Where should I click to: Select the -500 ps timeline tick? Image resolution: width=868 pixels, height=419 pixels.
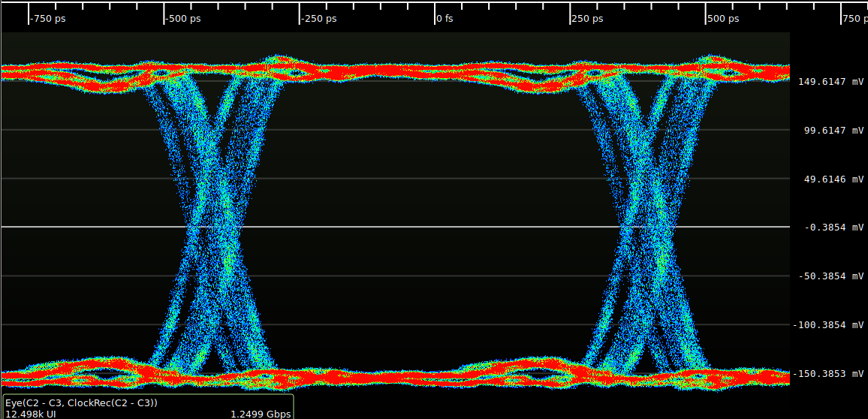click(184, 19)
